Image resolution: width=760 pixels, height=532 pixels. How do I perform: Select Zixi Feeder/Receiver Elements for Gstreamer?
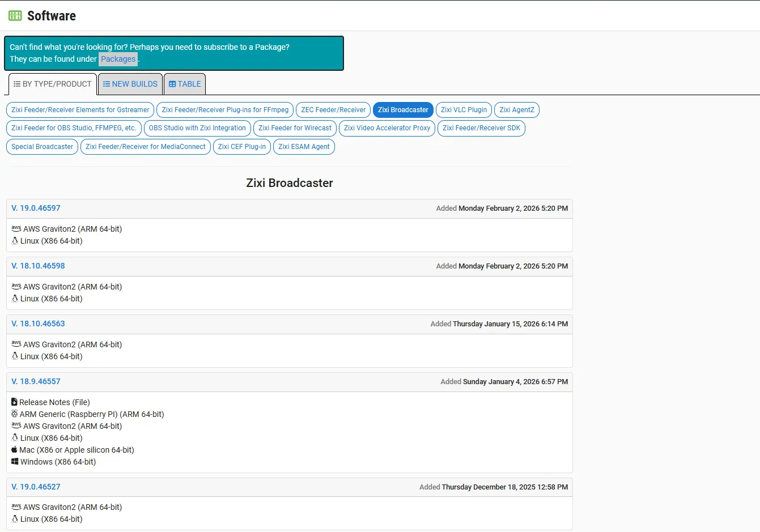(80, 110)
